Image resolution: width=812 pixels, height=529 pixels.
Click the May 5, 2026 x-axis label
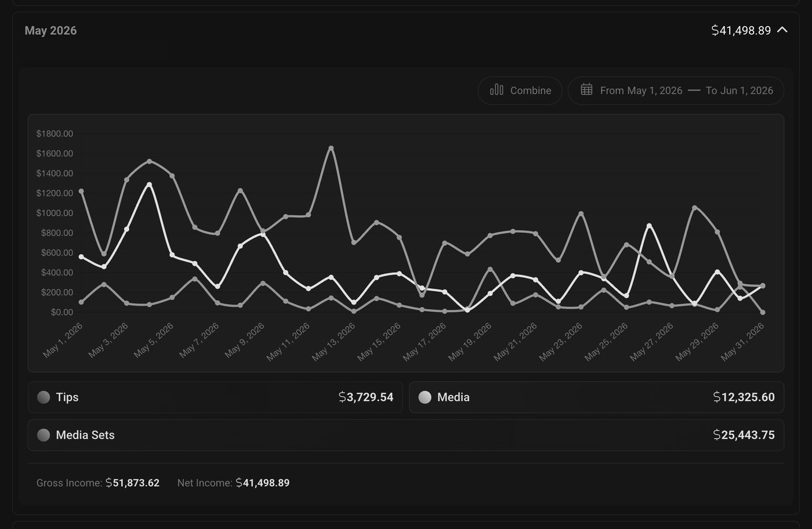coord(154,340)
